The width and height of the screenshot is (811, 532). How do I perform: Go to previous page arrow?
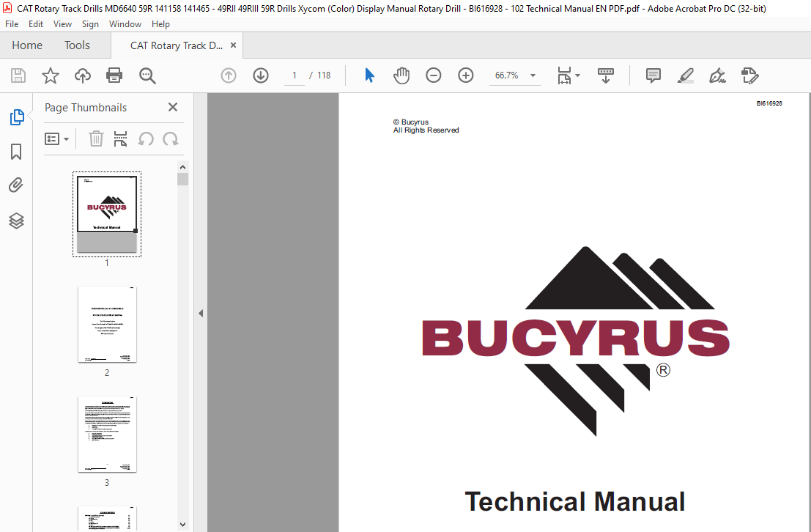point(229,75)
